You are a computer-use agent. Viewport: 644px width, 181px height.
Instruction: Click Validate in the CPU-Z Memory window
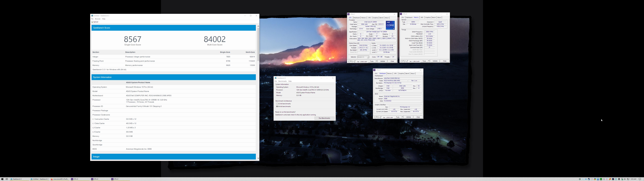coord(435,61)
